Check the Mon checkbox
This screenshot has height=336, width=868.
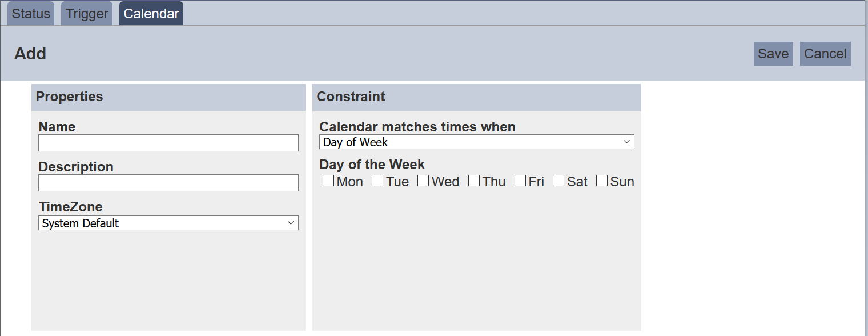click(x=328, y=181)
